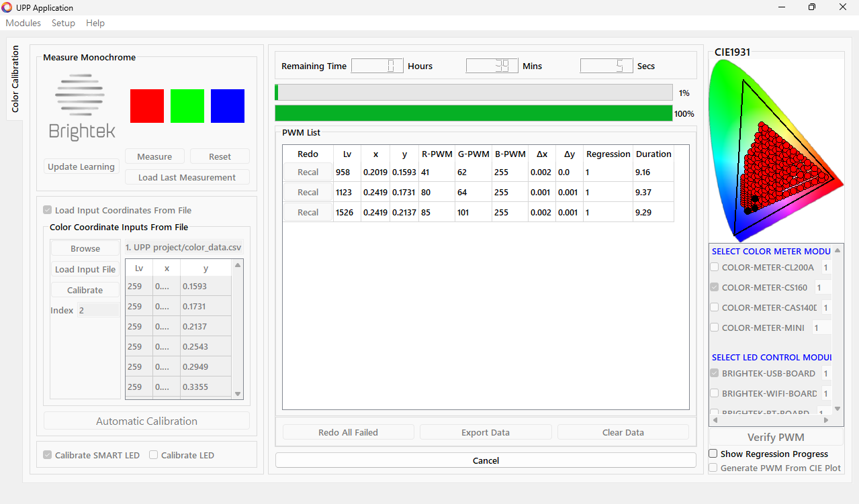The width and height of the screenshot is (859, 504).
Task: Click scroll up arrow of module list
Action: point(837,251)
